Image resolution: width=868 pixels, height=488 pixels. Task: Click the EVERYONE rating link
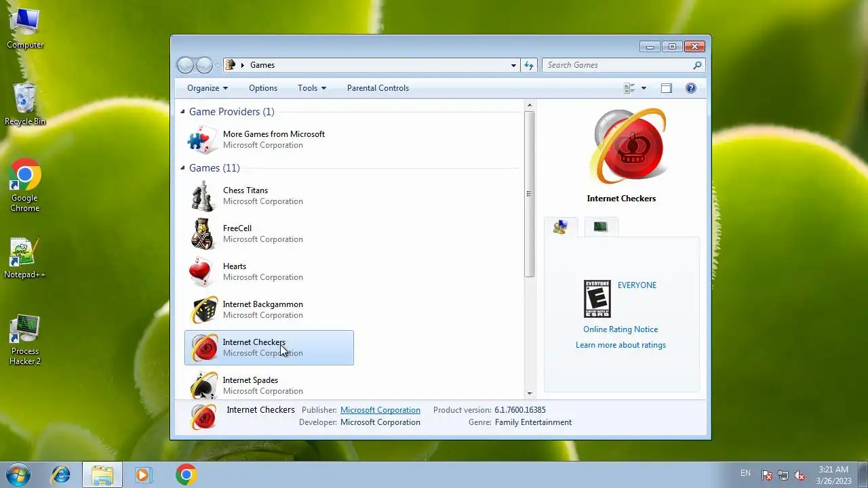click(637, 285)
